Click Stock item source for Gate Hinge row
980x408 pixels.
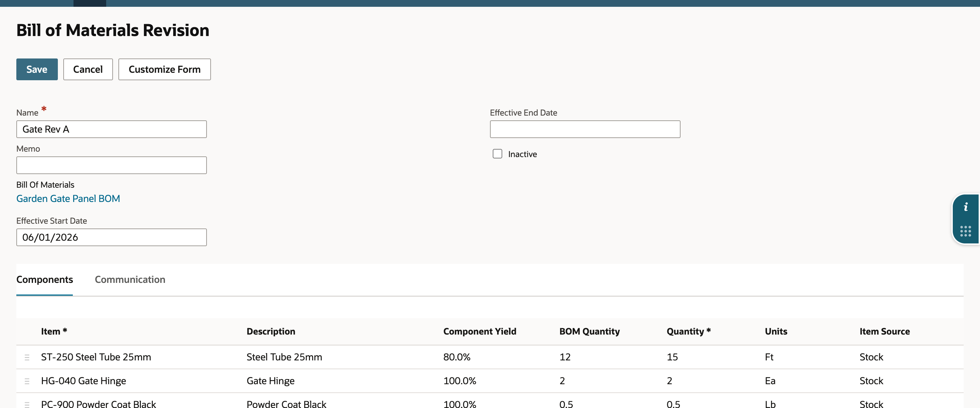point(871,380)
